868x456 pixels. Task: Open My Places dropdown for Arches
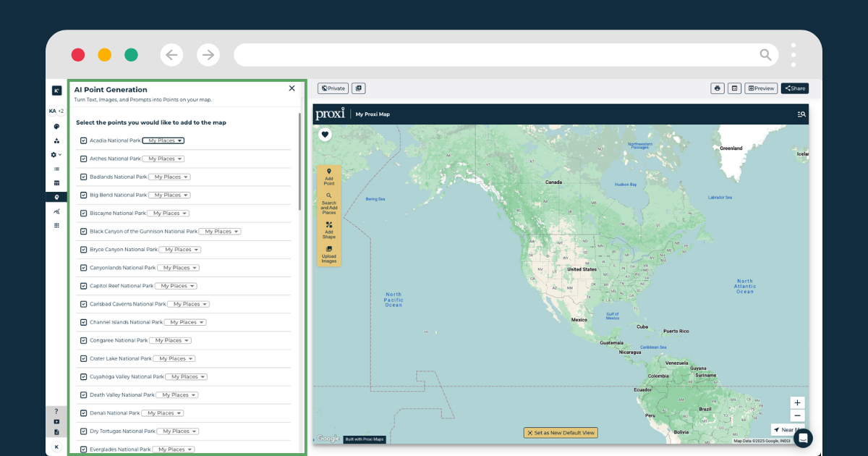(x=163, y=159)
